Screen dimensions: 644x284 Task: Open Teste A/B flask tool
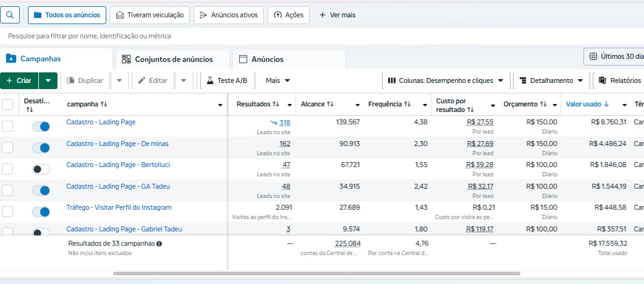pyautogui.click(x=227, y=80)
